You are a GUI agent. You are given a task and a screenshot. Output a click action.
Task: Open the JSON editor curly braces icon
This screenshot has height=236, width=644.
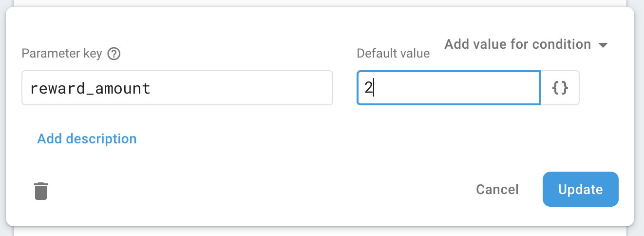pyautogui.click(x=560, y=88)
